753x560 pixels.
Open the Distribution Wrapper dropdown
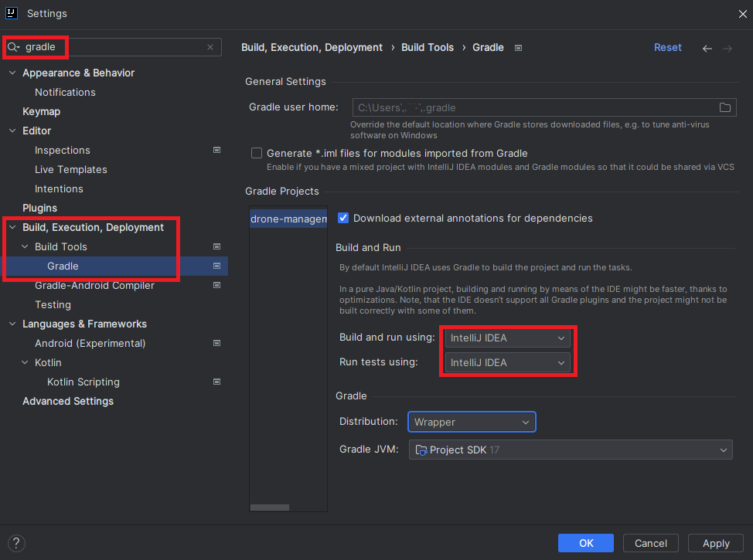[x=472, y=422]
